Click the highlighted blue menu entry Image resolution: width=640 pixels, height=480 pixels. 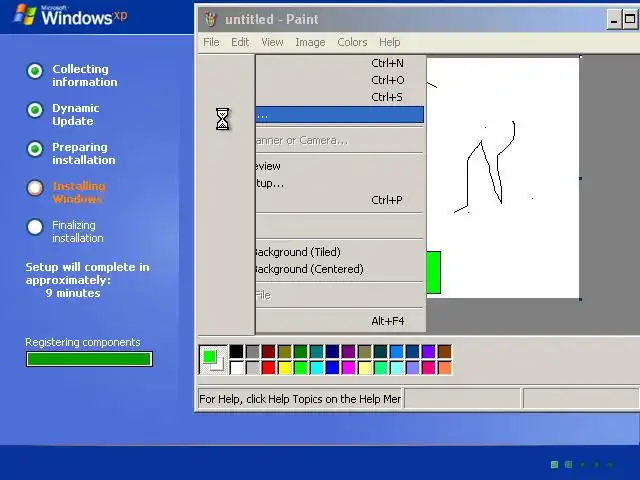(340, 115)
